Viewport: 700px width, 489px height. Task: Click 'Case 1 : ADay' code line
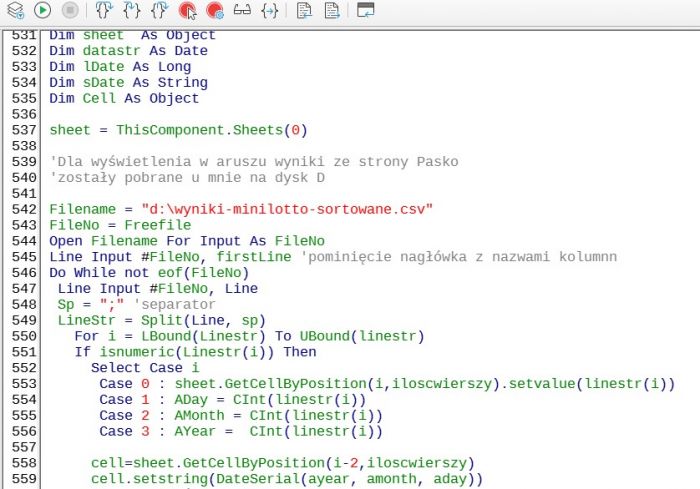tap(233, 400)
